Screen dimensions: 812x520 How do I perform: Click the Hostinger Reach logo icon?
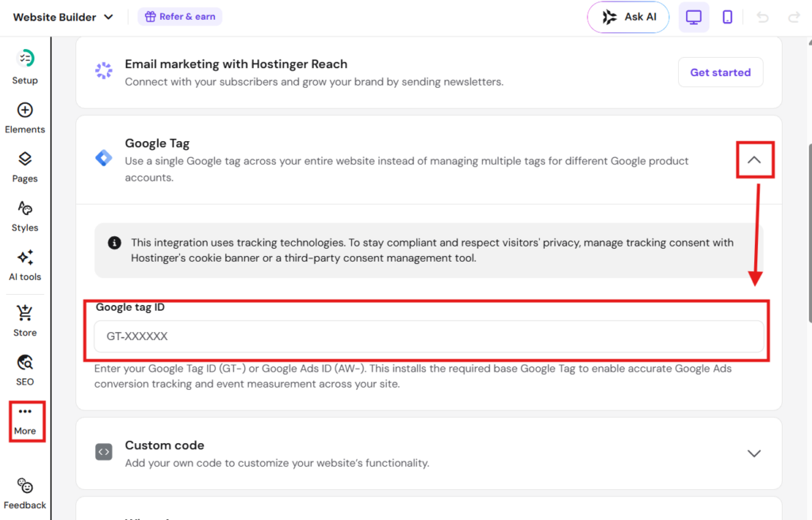pyautogui.click(x=104, y=71)
